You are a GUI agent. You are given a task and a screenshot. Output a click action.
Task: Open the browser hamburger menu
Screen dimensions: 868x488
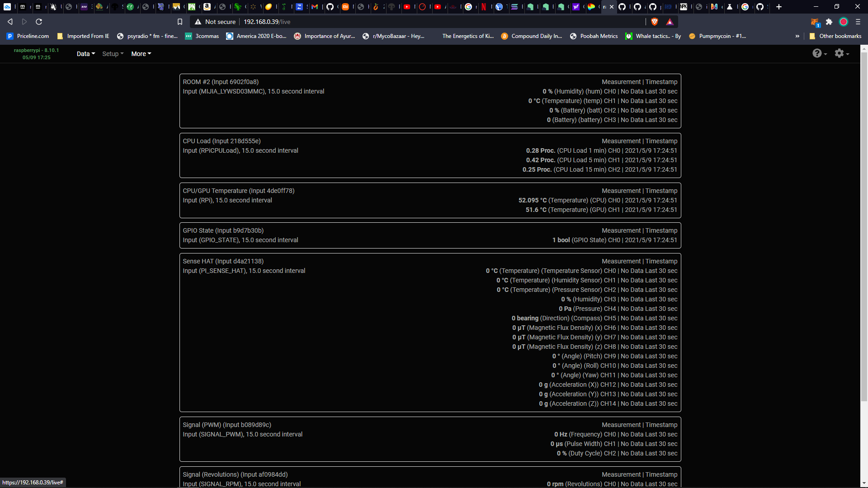(x=858, y=22)
